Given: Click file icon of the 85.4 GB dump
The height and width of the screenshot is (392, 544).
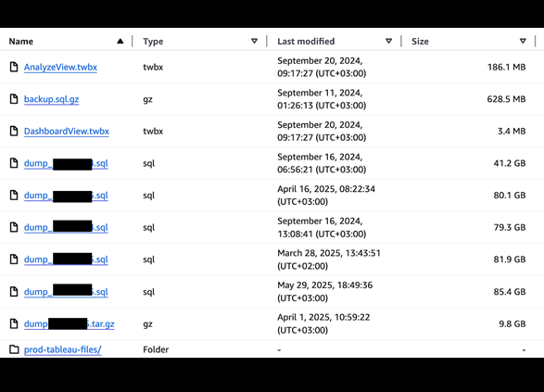Looking at the screenshot, I should (14, 292).
